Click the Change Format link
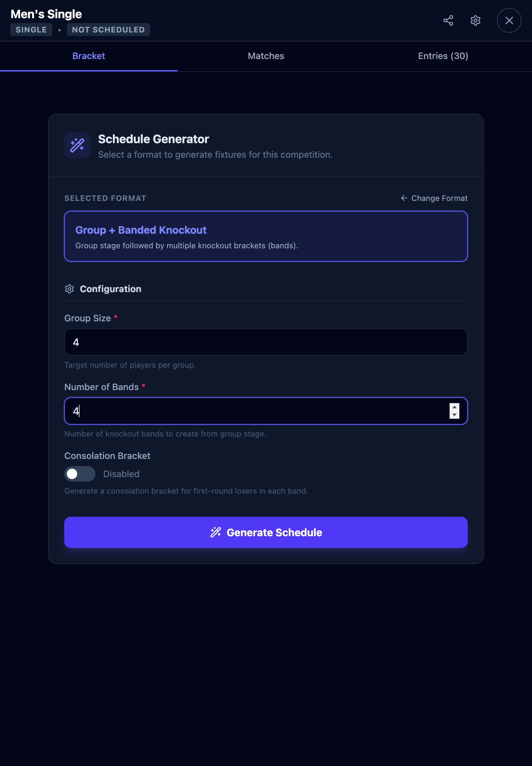The height and width of the screenshot is (766, 532). coord(439,198)
